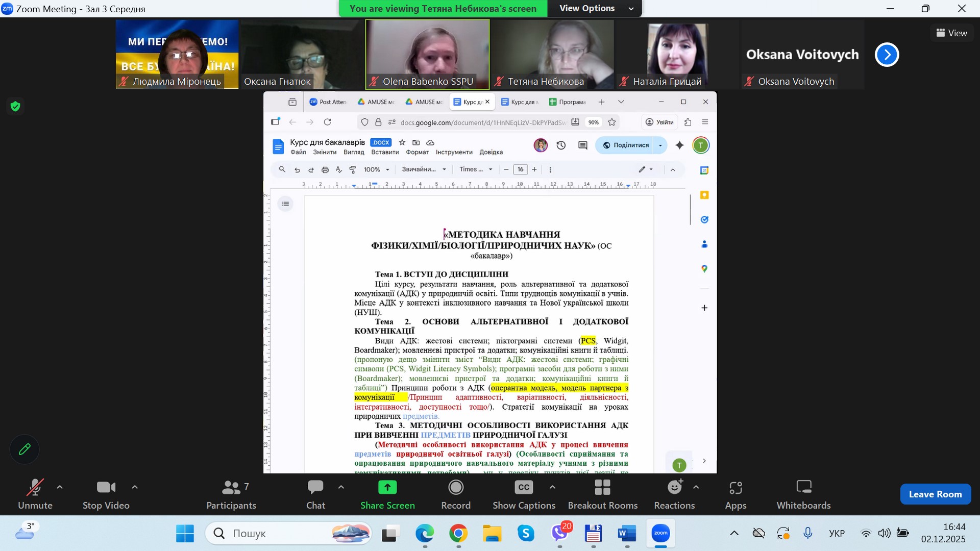Expand the Reactions options arrow
The width and height of the screenshot is (980, 551).
696,487
